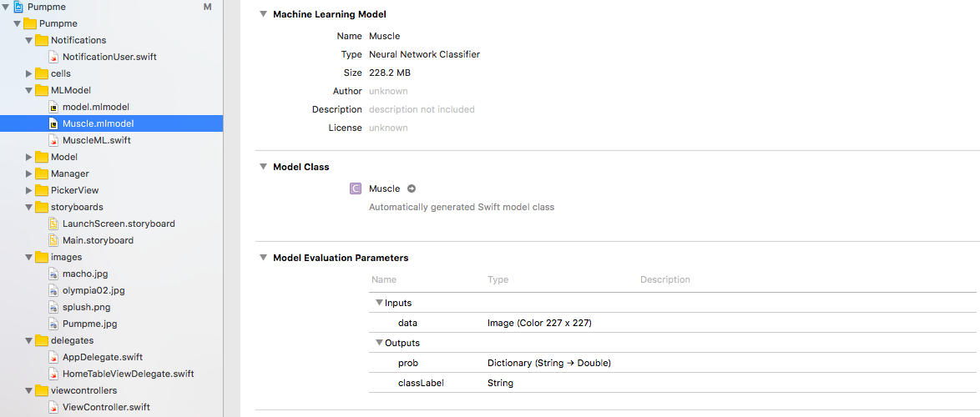Collapse the Inputs parameter group
Screen dimensions: 980x417
click(379, 303)
